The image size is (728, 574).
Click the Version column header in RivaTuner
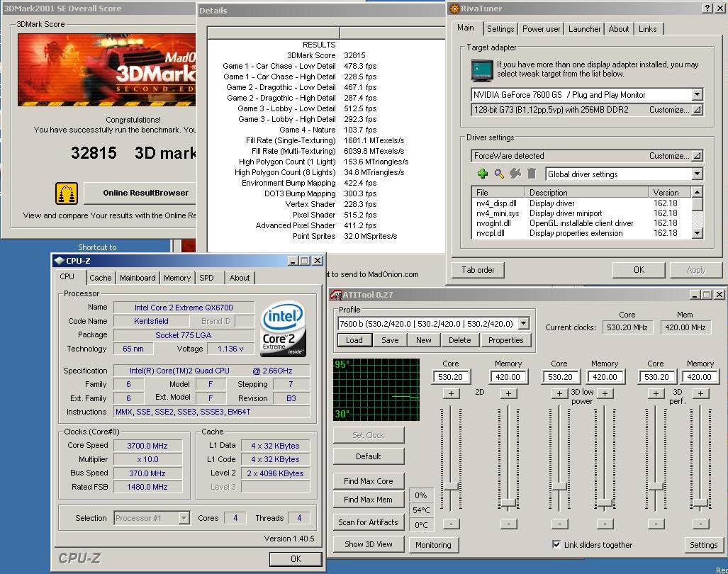click(x=670, y=192)
